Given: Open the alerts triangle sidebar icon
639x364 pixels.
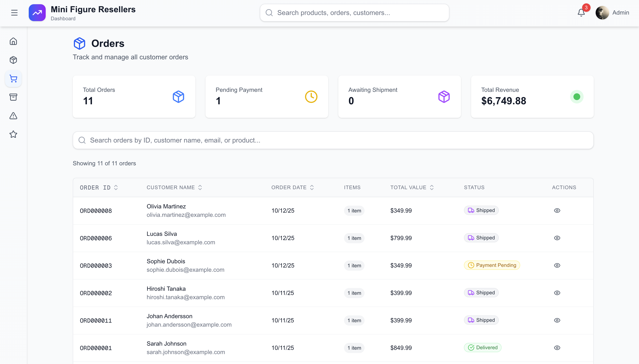Looking at the screenshot, I should pos(13,116).
